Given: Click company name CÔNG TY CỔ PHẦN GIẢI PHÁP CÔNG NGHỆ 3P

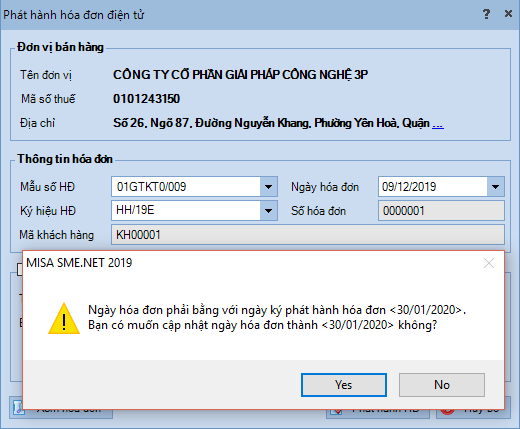Looking at the screenshot, I should (x=240, y=75).
